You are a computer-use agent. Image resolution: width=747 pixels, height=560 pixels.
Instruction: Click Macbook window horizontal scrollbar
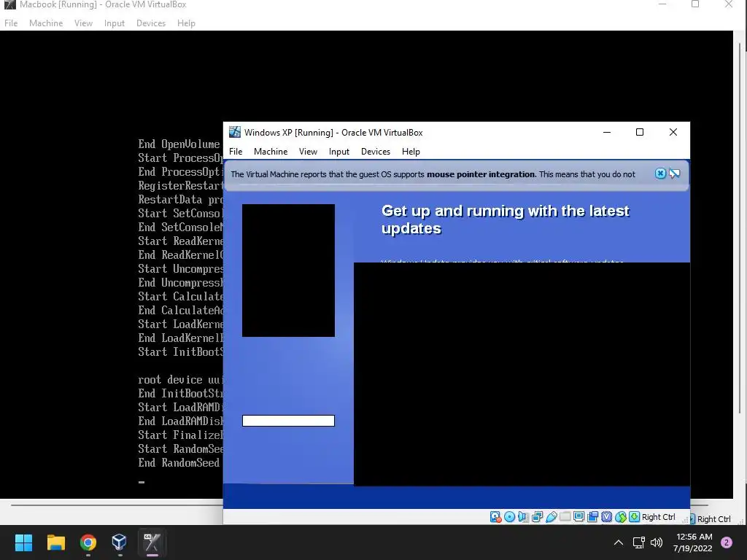point(117,505)
